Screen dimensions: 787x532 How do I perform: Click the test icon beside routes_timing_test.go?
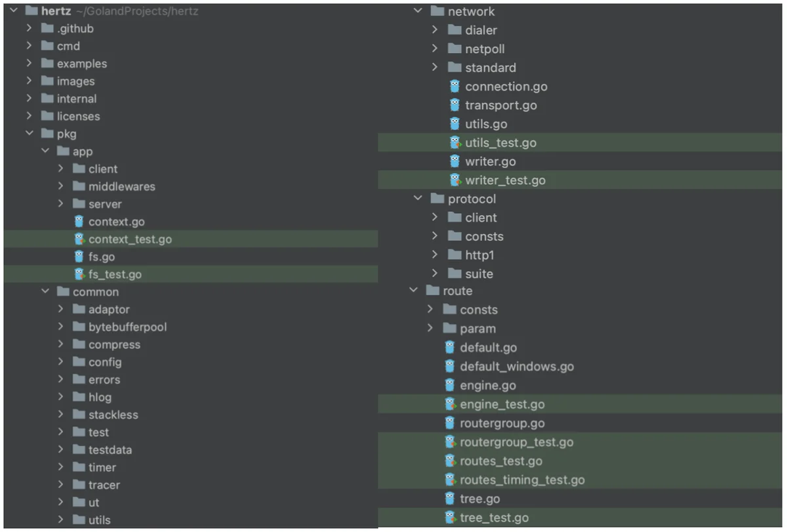[x=449, y=480]
